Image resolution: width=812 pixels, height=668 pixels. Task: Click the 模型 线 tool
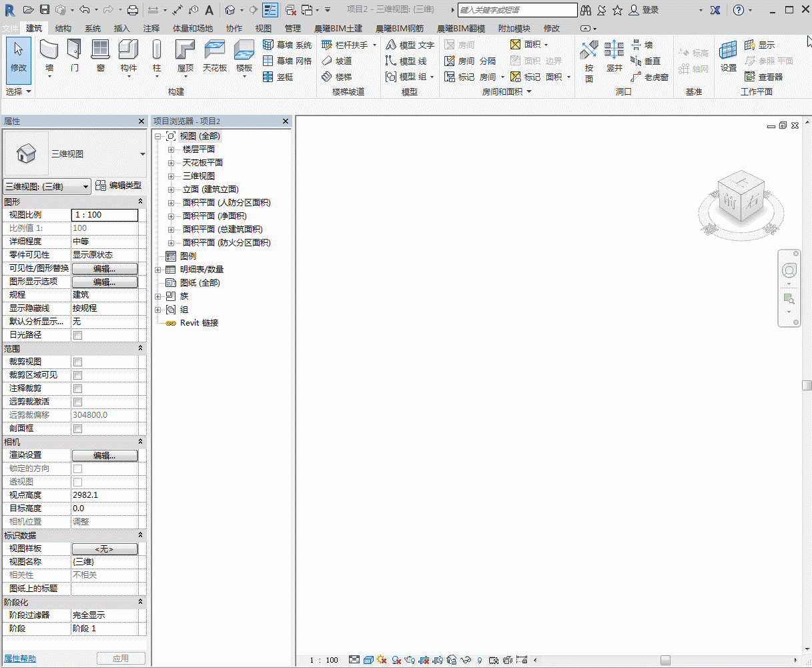coord(406,61)
